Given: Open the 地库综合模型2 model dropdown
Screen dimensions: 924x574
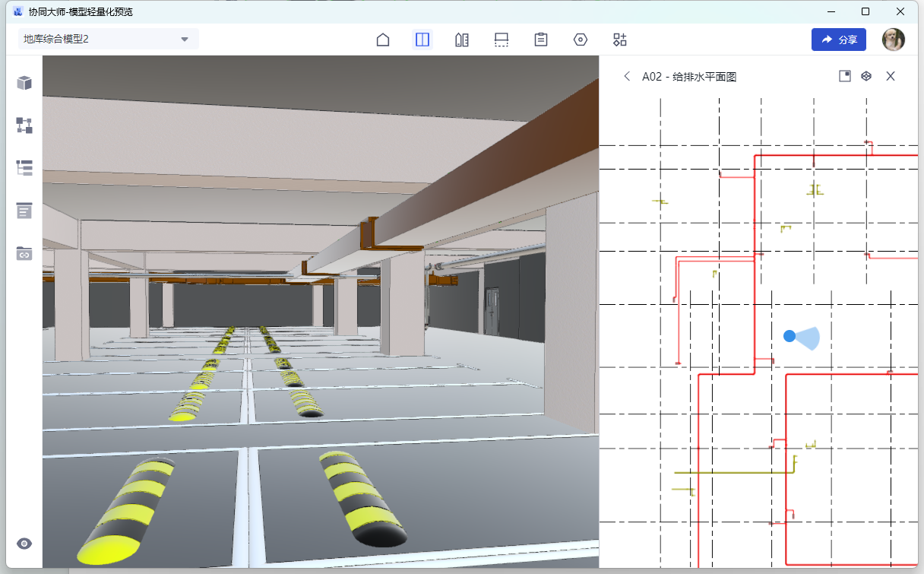Looking at the screenshot, I should click(x=108, y=40).
